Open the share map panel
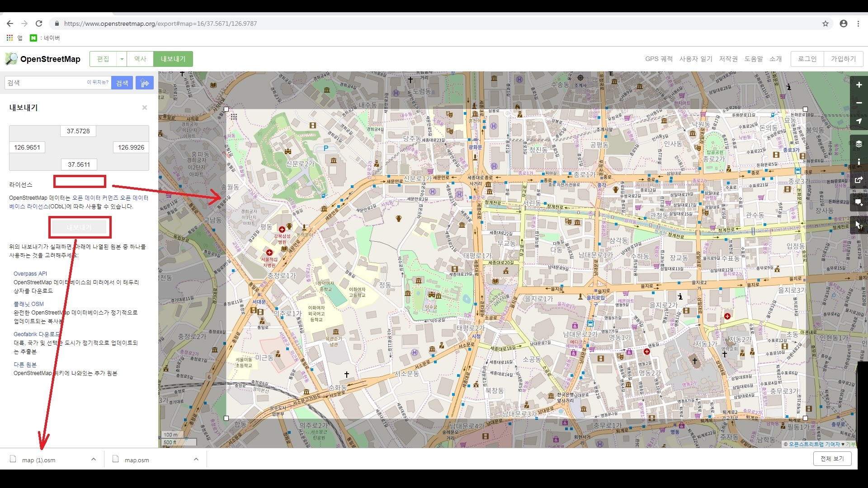Screen dimensions: 868x488 pos(859,180)
